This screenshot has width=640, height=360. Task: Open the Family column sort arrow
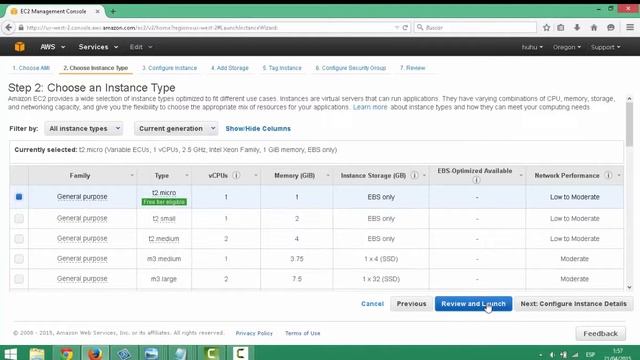131,176
